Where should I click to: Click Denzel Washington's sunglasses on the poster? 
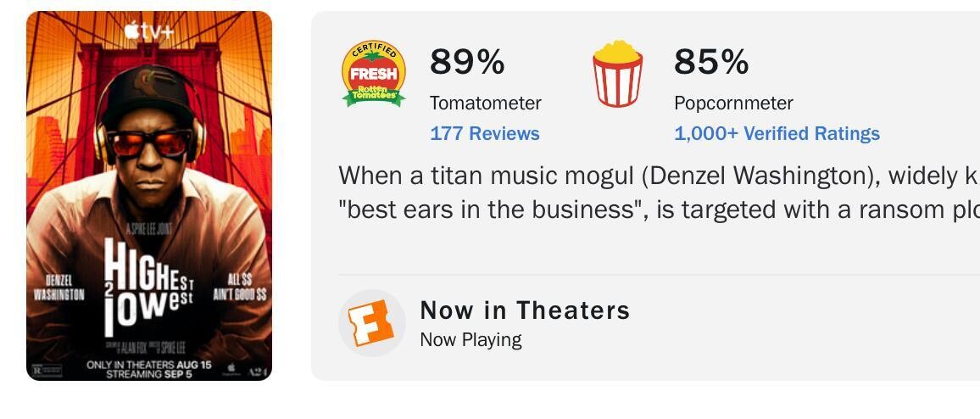[149, 142]
